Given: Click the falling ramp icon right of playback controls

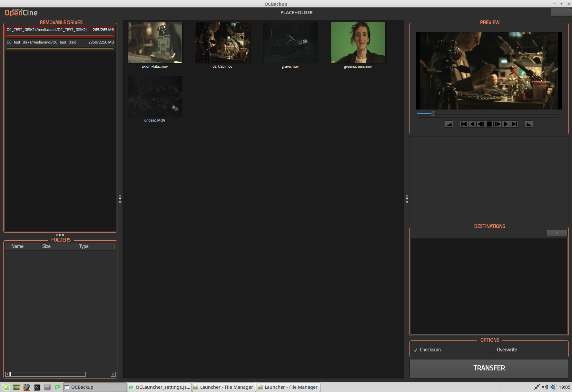Looking at the screenshot, I should click(529, 124).
